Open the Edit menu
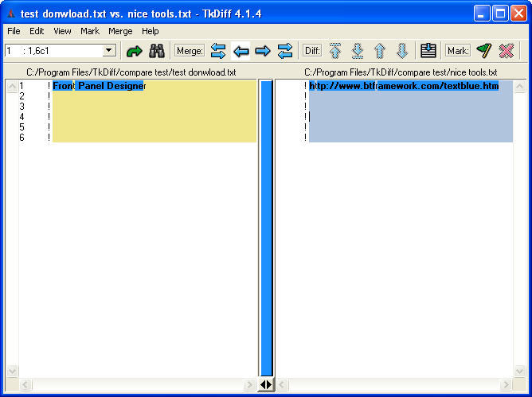 pos(37,31)
